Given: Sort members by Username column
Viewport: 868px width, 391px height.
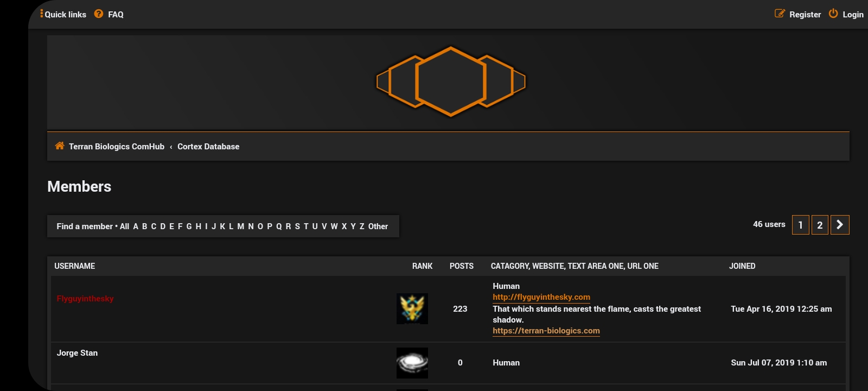Looking at the screenshot, I should click(x=75, y=266).
